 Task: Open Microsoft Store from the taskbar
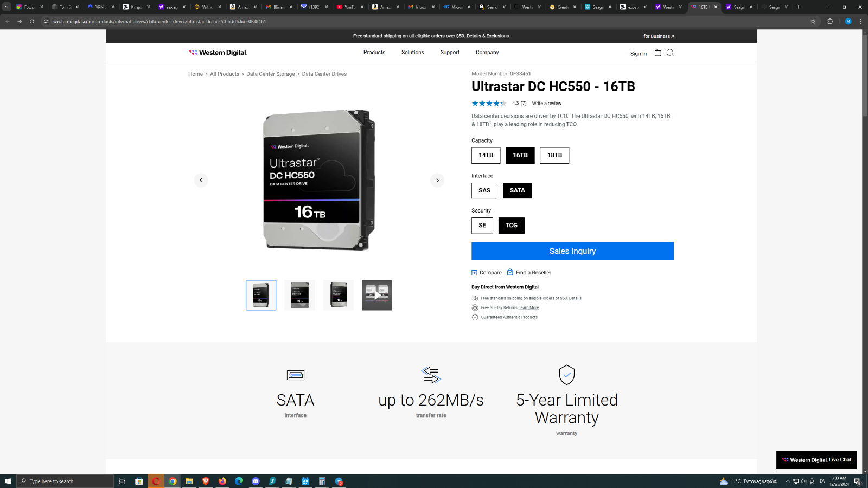(139, 481)
